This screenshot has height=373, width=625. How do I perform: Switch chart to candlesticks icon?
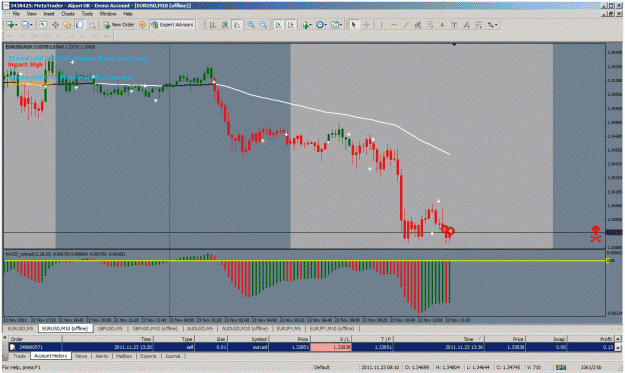(x=225, y=25)
